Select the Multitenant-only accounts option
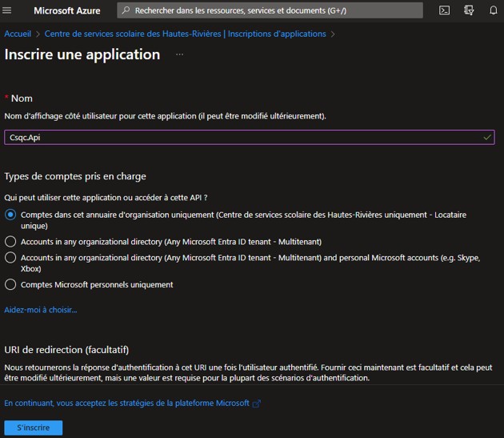This screenshot has width=504, height=438. click(x=10, y=241)
